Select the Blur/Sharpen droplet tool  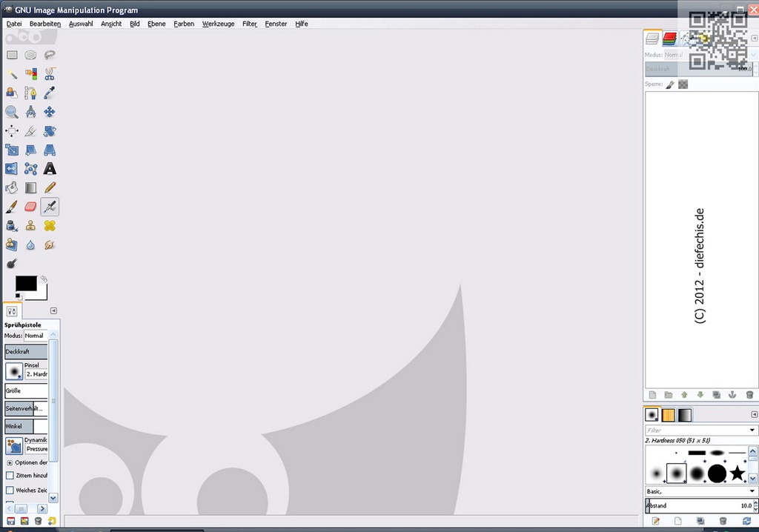30,245
